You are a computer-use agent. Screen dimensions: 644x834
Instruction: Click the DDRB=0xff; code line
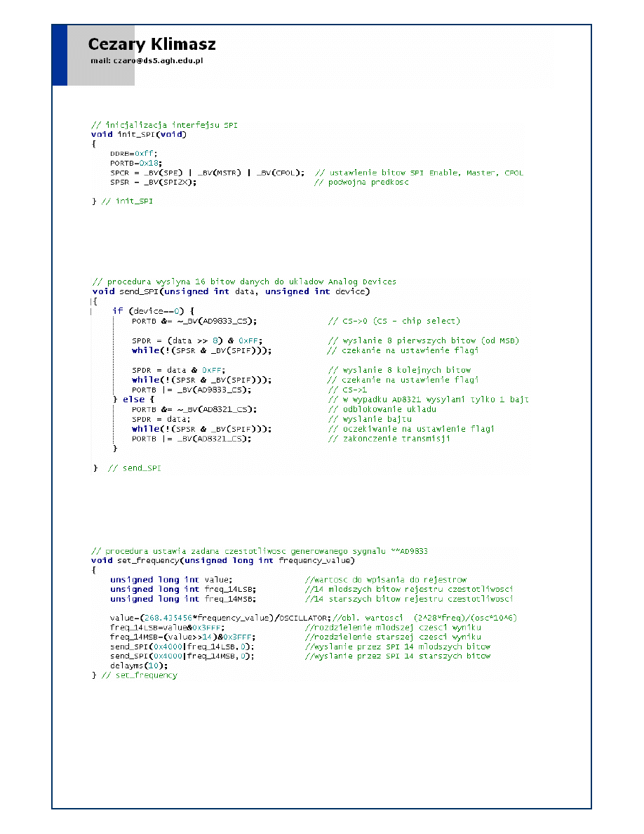[135, 153]
